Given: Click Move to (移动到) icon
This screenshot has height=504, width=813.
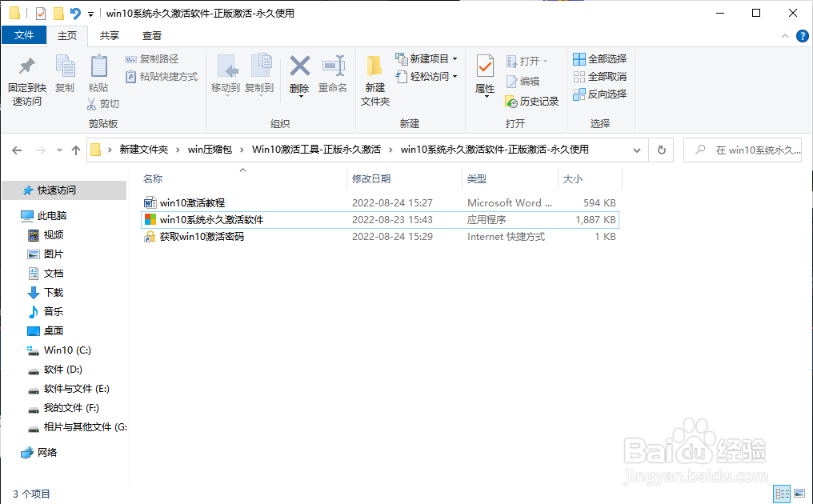Looking at the screenshot, I should click(227, 66).
